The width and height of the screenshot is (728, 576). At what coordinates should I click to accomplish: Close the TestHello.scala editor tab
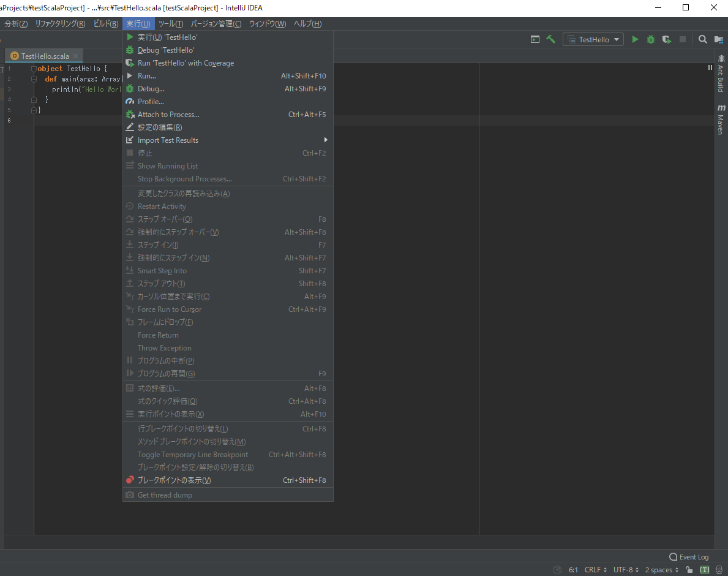pyautogui.click(x=76, y=56)
